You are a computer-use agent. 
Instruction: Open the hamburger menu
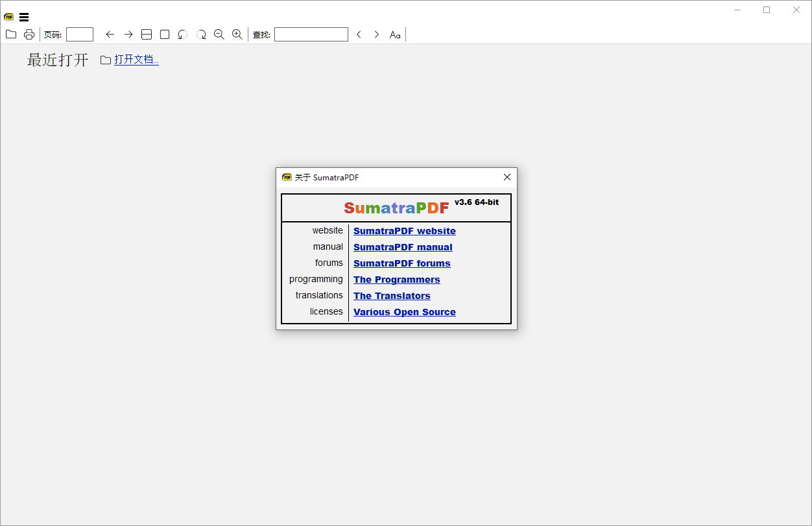coord(24,18)
